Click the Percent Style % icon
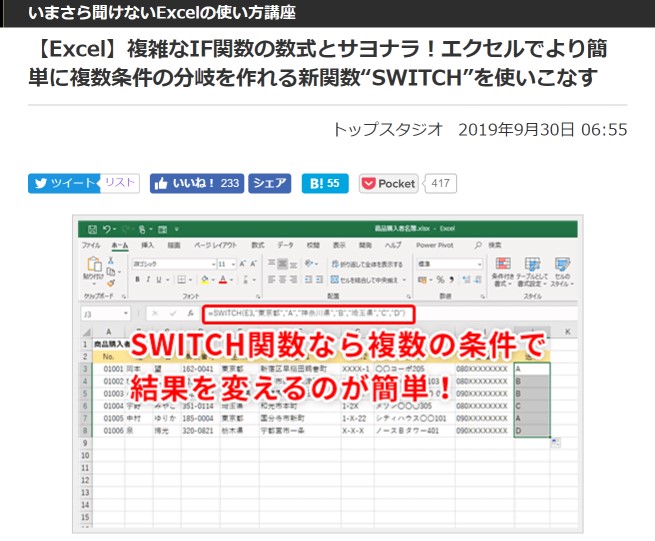 pos(440,279)
